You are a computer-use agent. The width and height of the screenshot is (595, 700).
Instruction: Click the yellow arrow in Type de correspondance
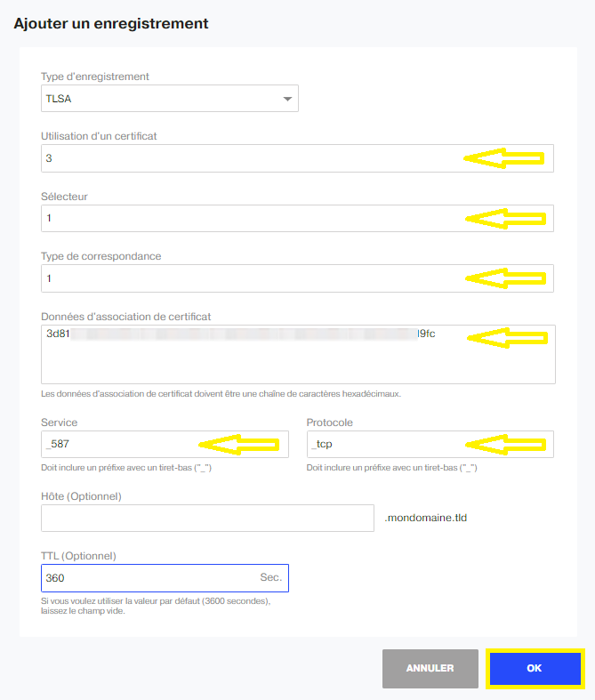coord(505,278)
